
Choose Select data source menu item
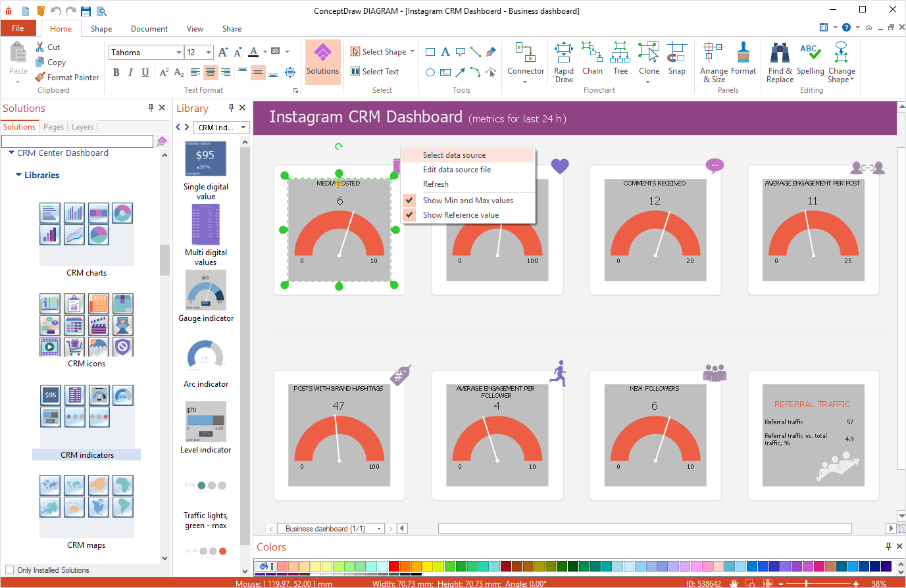[x=468, y=155]
